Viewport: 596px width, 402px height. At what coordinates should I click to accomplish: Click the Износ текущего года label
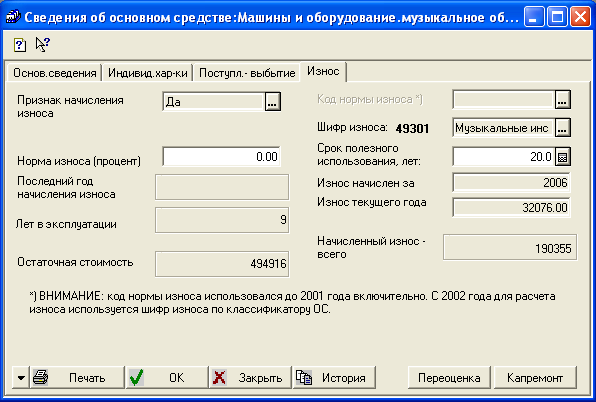(372, 203)
